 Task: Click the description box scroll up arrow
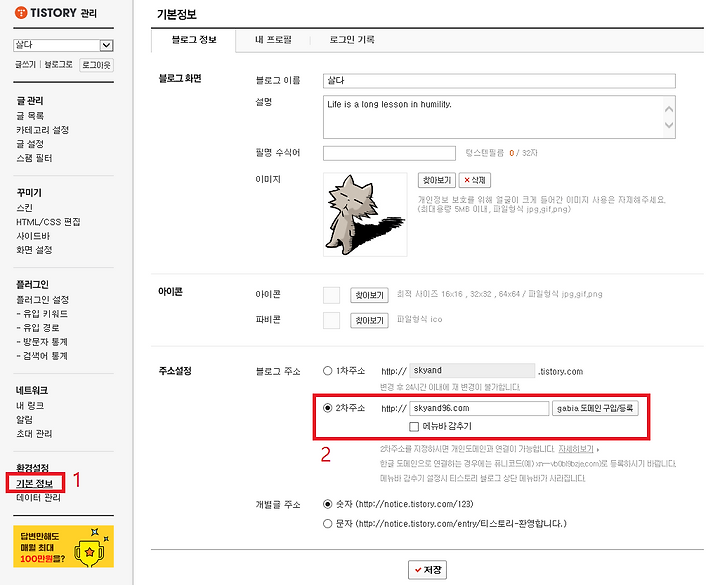(669, 109)
